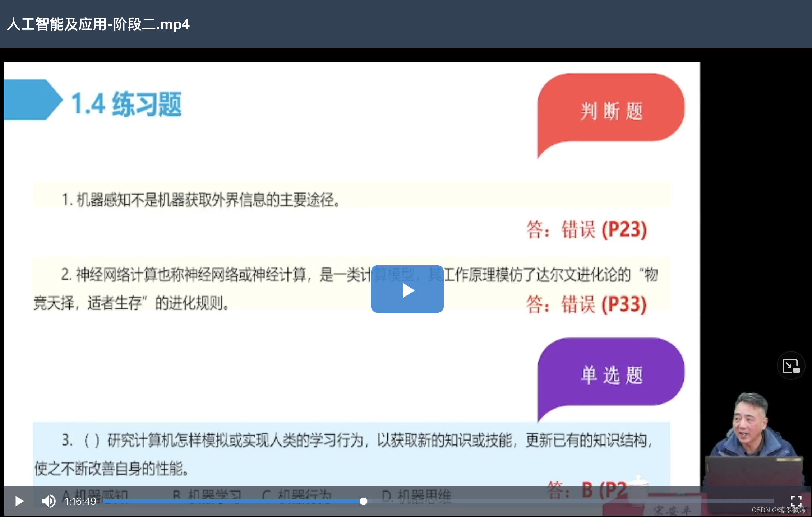The height and width of the screenshot is (517, 812).
Task: Click the 1.4 练习题 heading
Action: coord(126,104)
